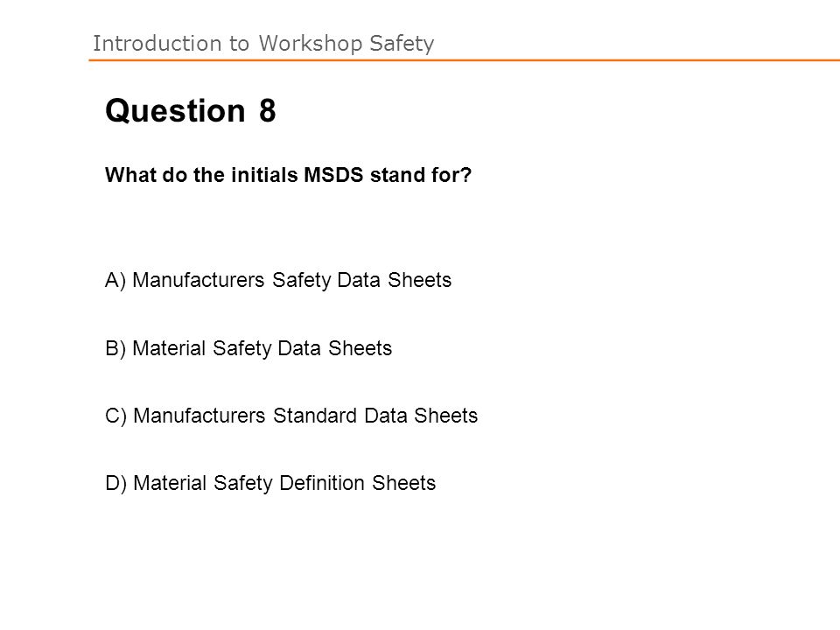
Task: Click the Question 8 heading
Action: click(x=191, y=111)
